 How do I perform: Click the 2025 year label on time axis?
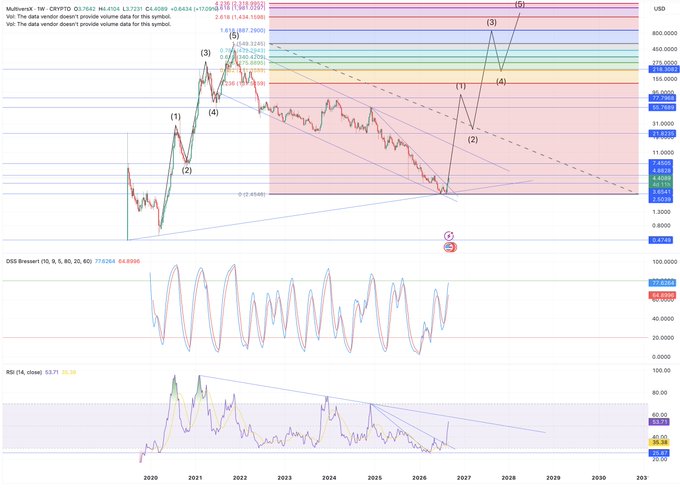[x=375, y=478]
